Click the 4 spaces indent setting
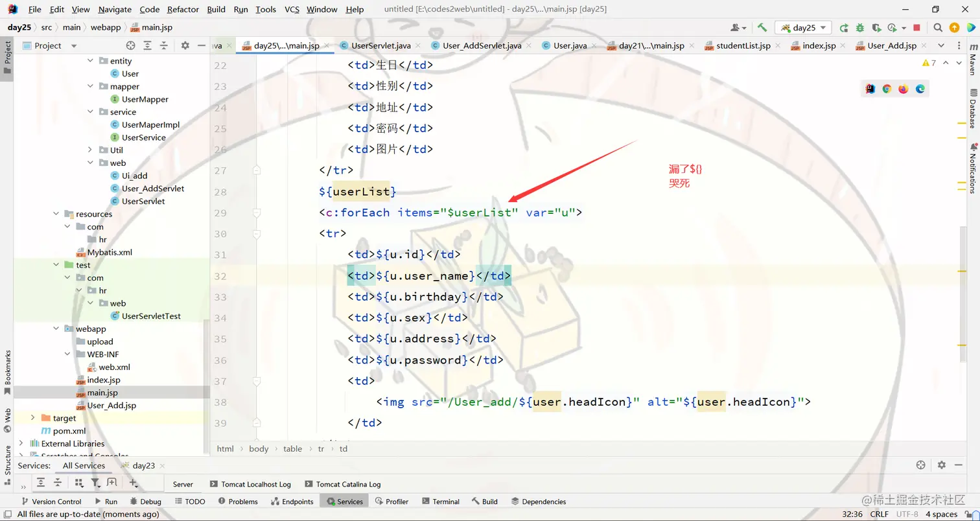 [x=942, y=515]
